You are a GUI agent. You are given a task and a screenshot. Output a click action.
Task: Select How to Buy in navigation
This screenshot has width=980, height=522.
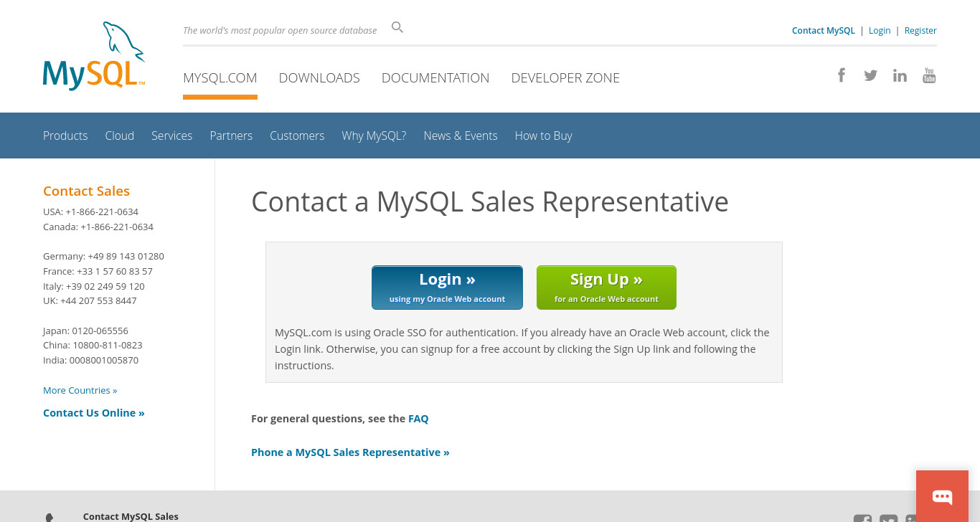coord(544,136)
